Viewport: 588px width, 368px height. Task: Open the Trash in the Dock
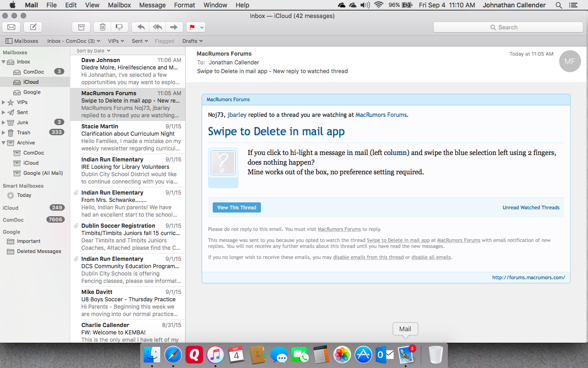point(435,355)
